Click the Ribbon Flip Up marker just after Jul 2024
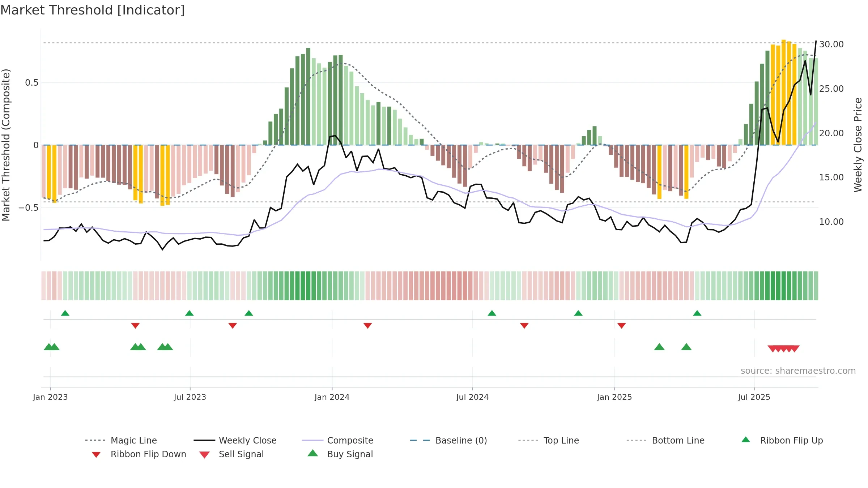The image size is (868, 488). [492, 313]
